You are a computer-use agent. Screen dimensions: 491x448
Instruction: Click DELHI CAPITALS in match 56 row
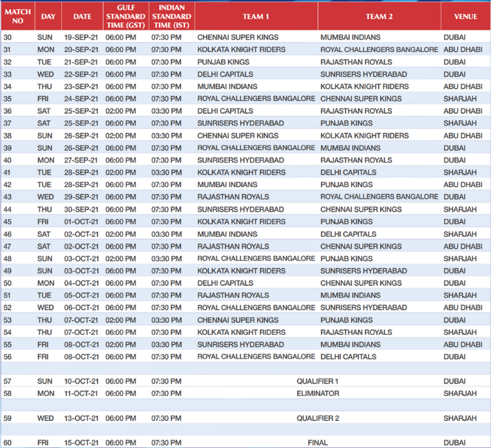coord(348,356)
